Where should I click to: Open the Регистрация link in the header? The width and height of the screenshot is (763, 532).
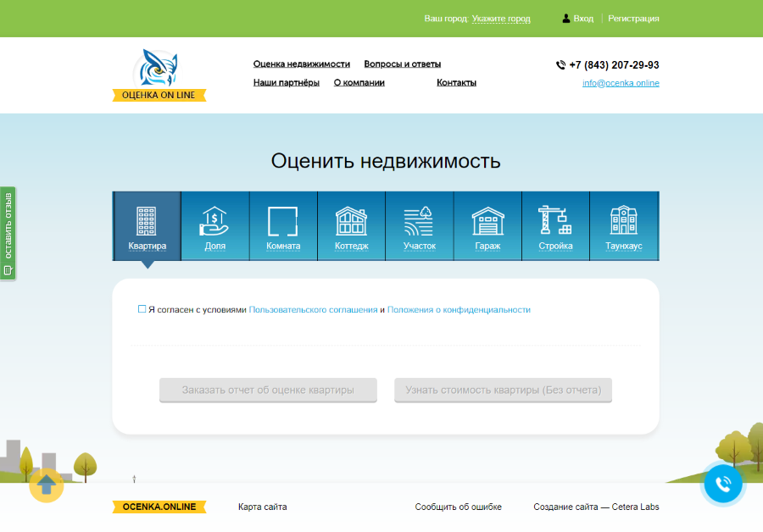coord(632,18)
